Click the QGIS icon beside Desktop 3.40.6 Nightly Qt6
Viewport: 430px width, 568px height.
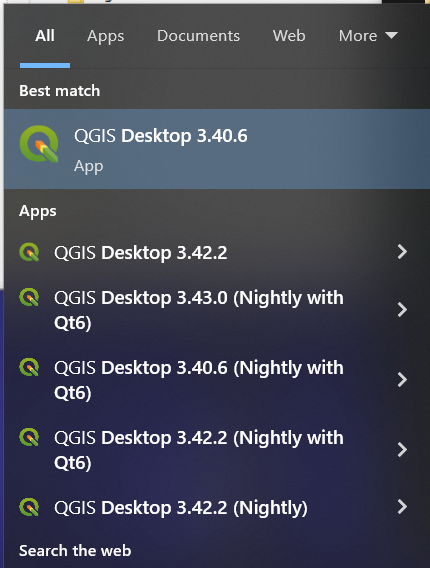click(x=29, y=367)
